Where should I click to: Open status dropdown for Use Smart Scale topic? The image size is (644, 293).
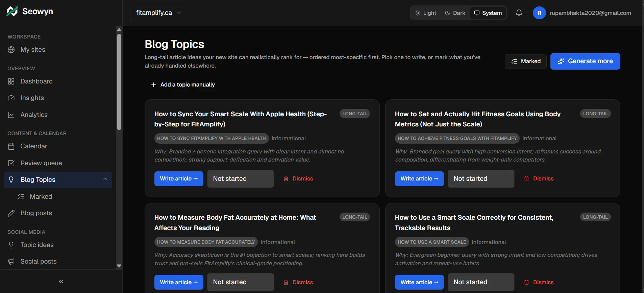(x=481, y=282)
